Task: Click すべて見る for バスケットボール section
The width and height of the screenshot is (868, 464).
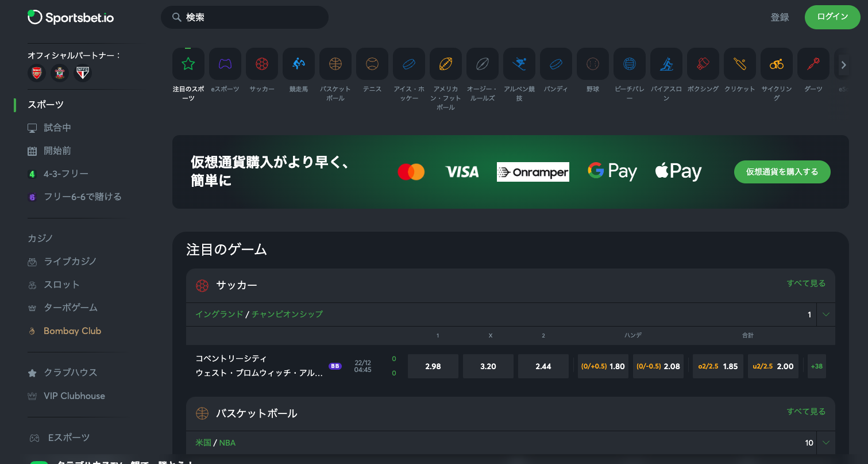Action: pos(806,411)
